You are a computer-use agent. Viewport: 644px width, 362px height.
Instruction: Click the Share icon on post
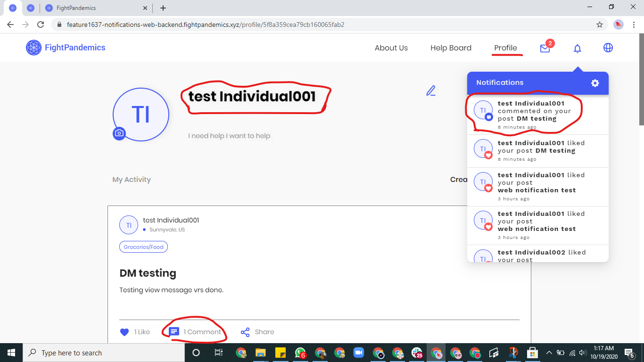[245, 332]
